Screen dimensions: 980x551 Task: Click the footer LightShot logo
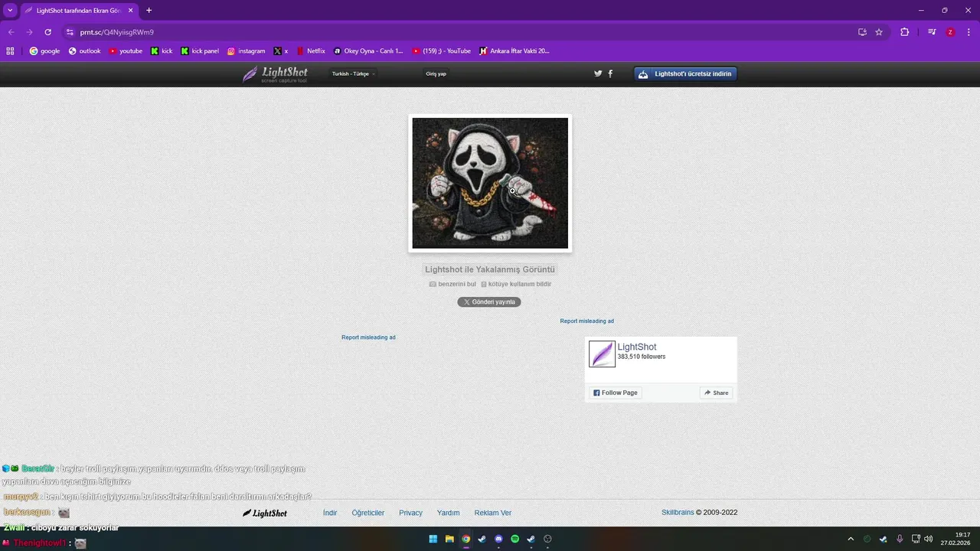[265, 513]
